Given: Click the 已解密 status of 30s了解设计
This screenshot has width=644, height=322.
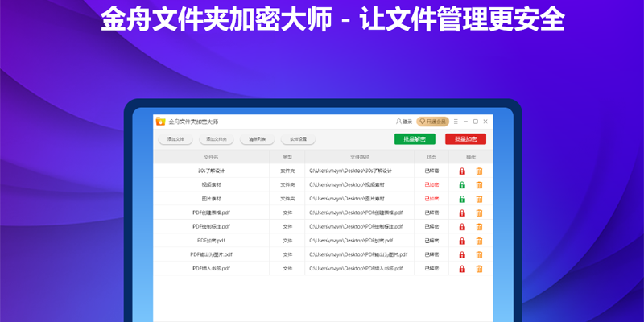Looking at the screenshot, I should click(431, 171).
